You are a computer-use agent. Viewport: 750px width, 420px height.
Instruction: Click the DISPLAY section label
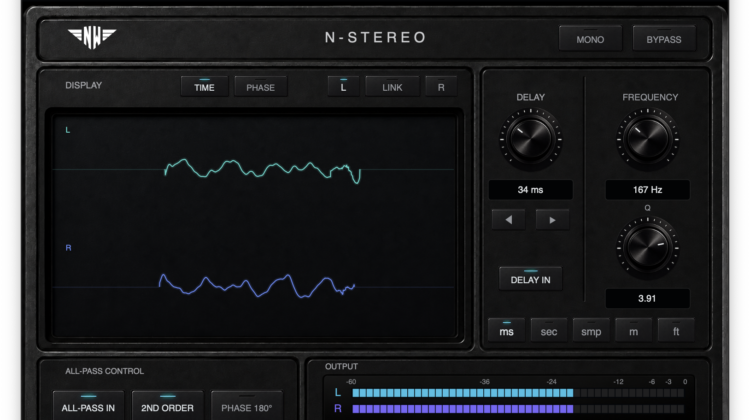(84, 85)
